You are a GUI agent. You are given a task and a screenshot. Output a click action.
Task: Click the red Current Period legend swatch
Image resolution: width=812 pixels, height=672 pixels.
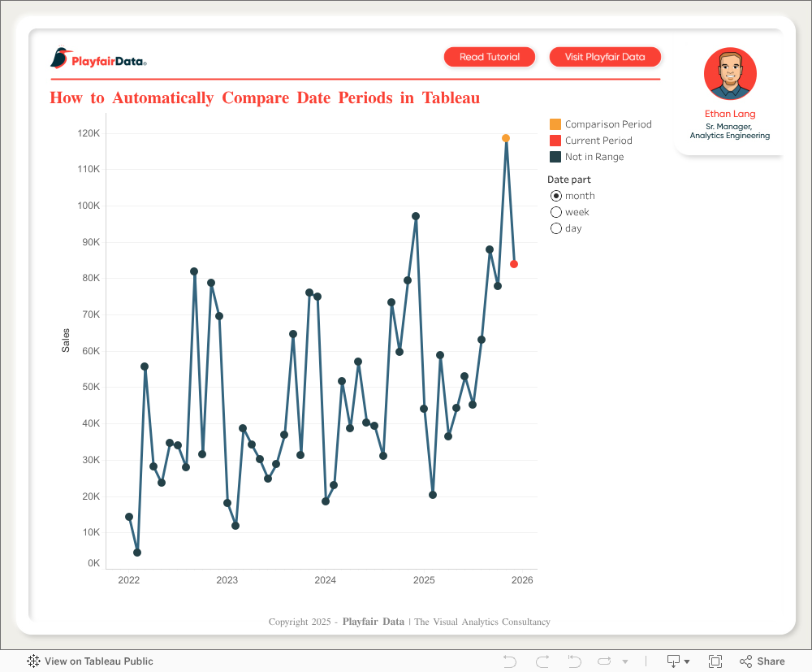[x=555, y=141]
